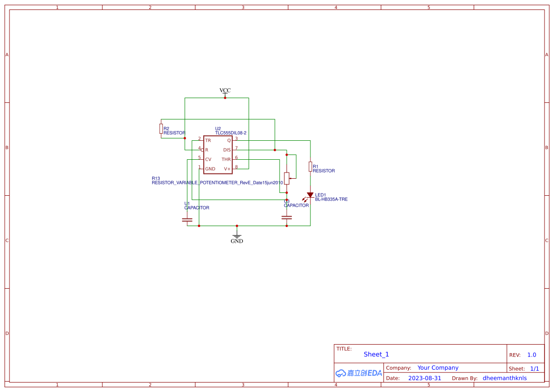Select the LED1 diode symbol
The width and height of the screenshot is (554, 392).
coord(310,195)
